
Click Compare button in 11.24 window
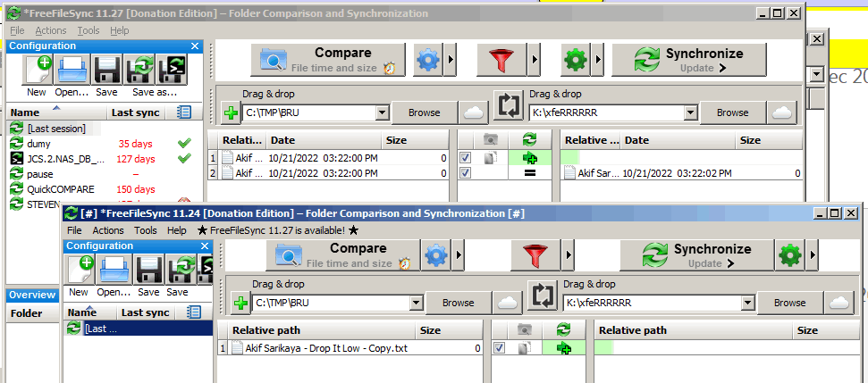point(342,255)
